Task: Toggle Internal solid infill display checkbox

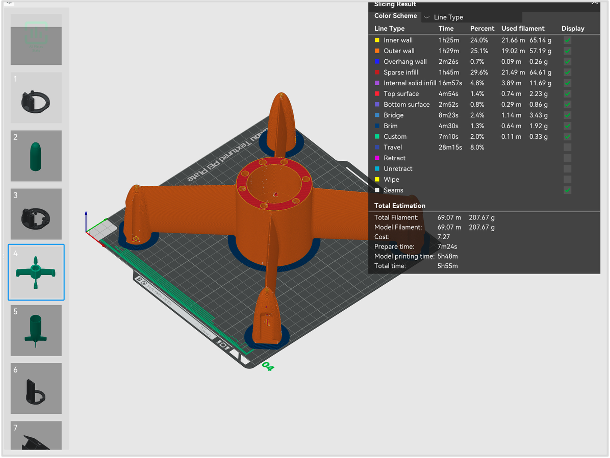Action: (x=568, y=83)
